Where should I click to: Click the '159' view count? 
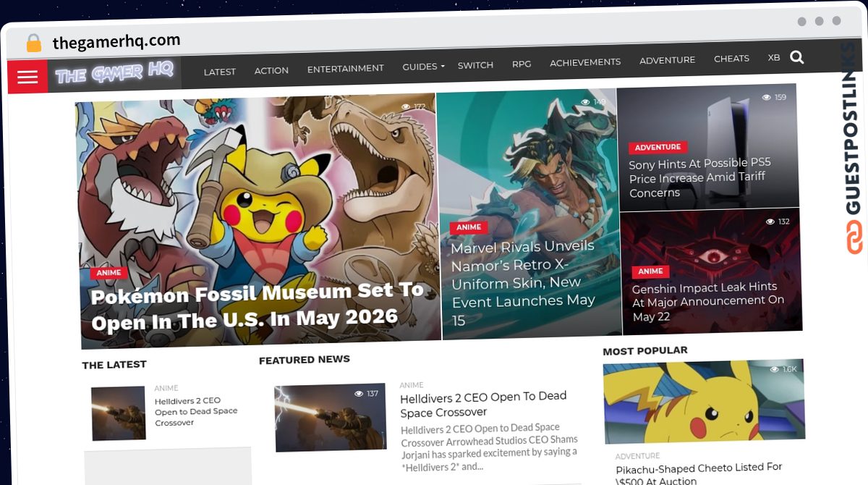coord(780,97)
